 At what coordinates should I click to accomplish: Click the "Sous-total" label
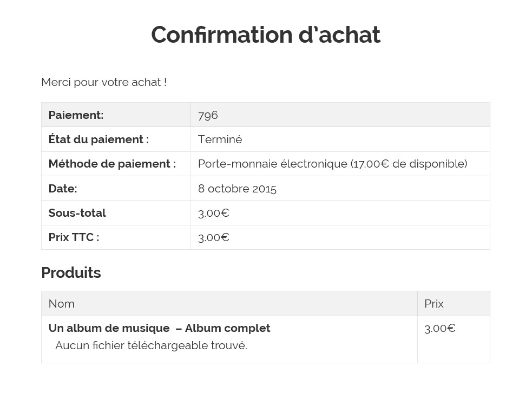click(x=77, y=213)
